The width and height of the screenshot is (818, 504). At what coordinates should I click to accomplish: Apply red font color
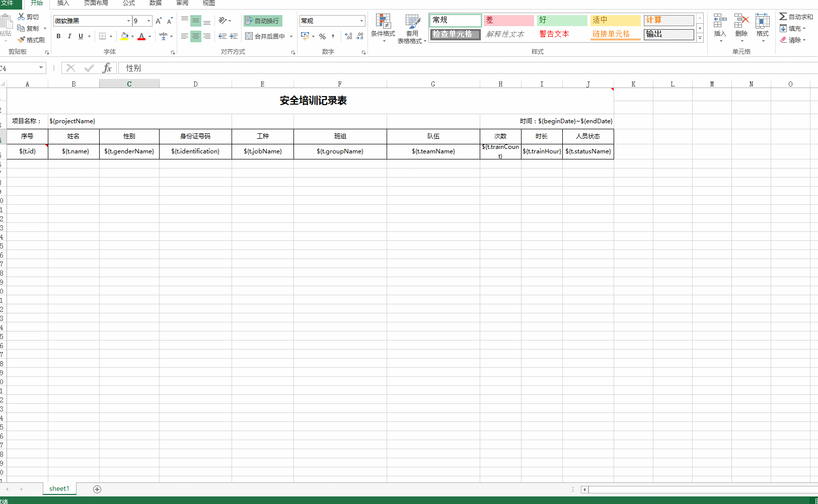tap(141, 36)
